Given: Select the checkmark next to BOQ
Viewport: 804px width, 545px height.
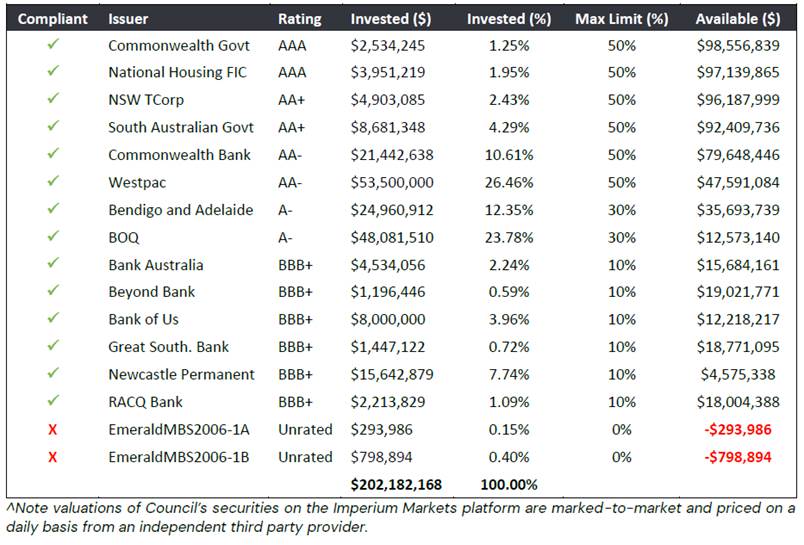Looking at the screenshot, I should (x=53, y=236).
